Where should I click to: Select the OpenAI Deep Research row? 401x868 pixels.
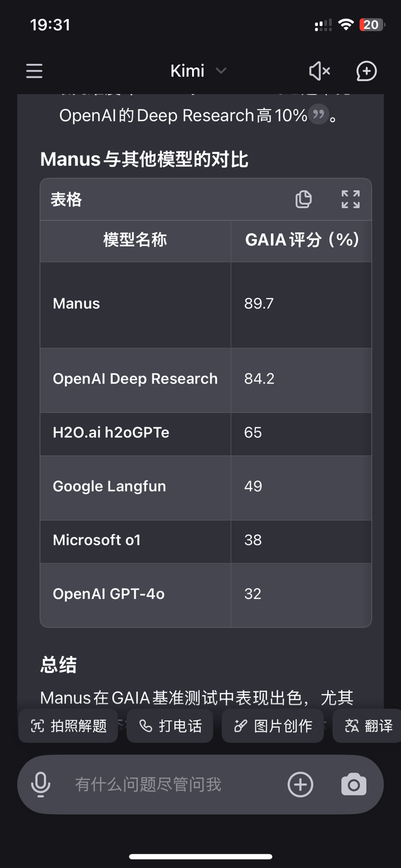135,379
